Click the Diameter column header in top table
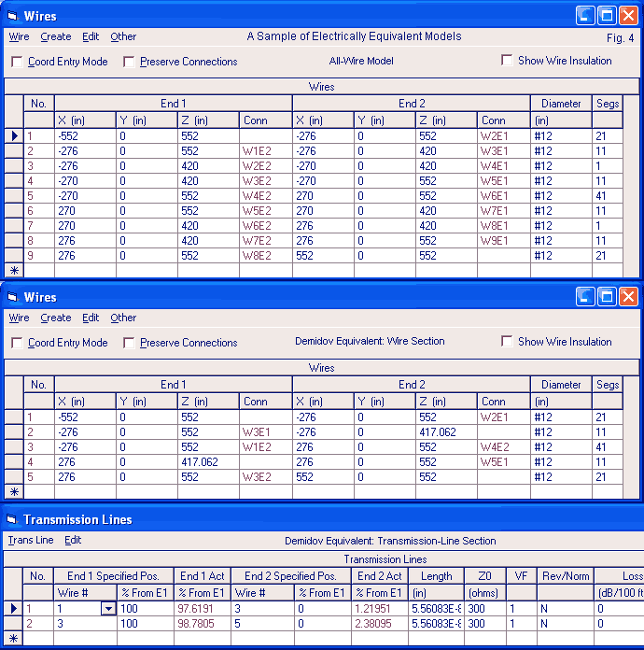 (x=561, y=104)
